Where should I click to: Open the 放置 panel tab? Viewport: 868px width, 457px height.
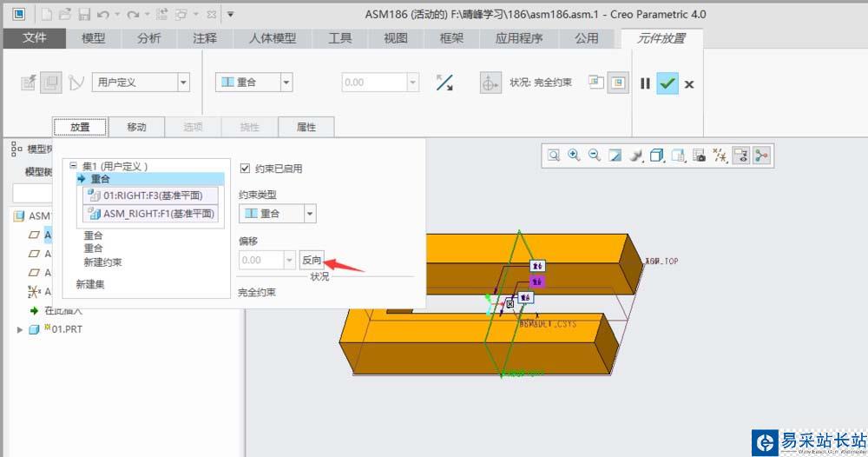pyautogui.click(x=80, y=127)
